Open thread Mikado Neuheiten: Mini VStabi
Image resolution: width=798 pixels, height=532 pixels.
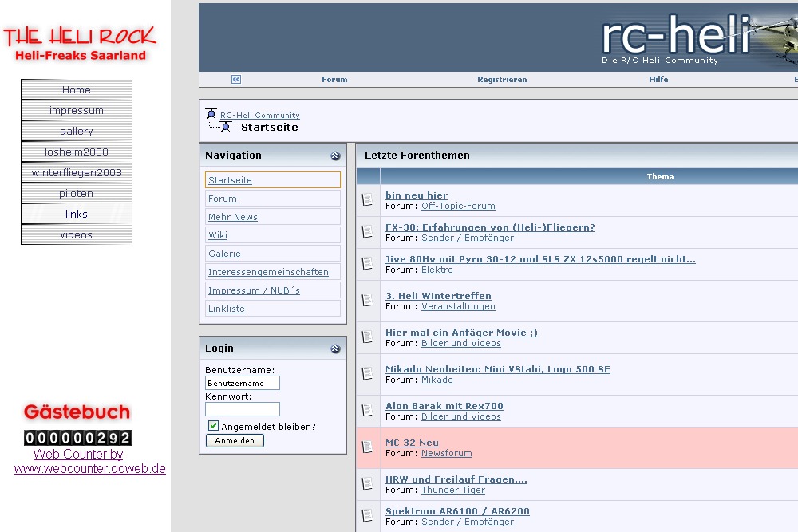[497, 369]
